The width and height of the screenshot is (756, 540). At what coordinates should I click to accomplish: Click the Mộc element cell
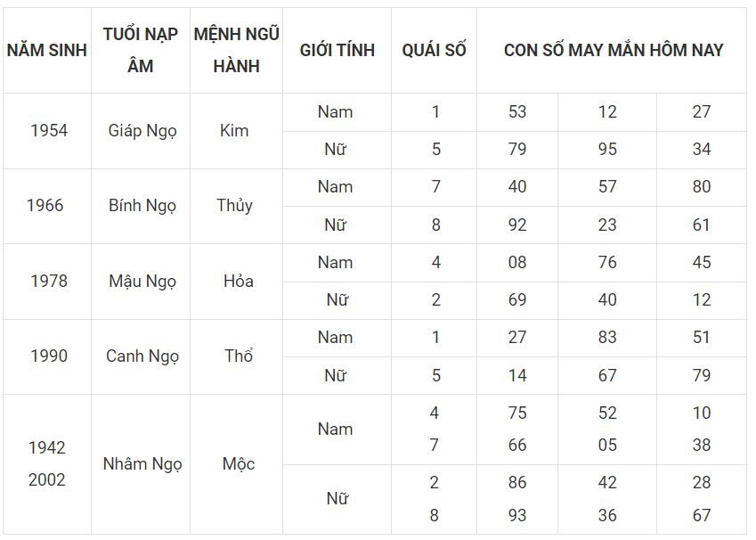[238, 463]
